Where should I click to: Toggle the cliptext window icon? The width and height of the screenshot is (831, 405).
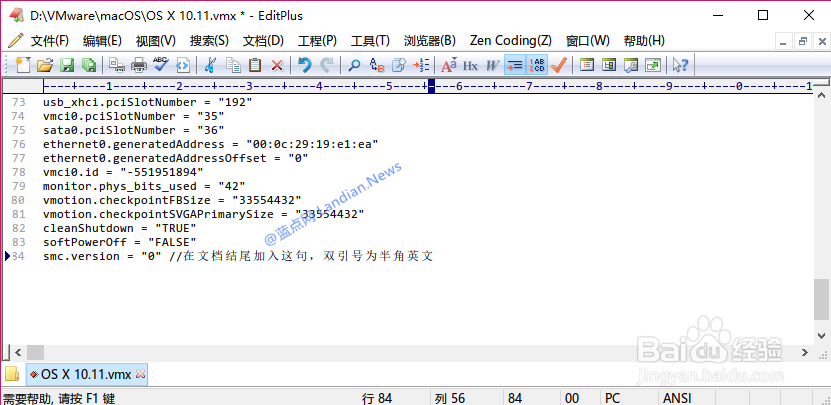click(x=609, y=65)
